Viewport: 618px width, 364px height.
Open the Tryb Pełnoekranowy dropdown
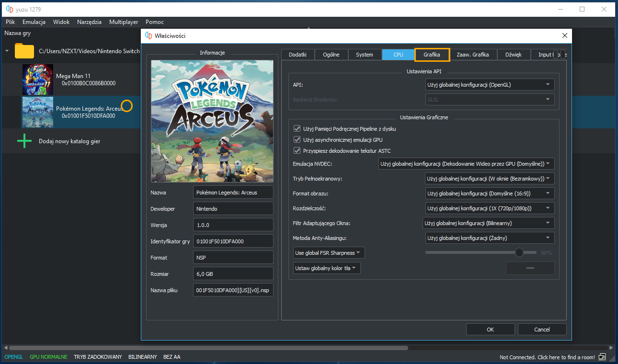(x=490, y=179)
